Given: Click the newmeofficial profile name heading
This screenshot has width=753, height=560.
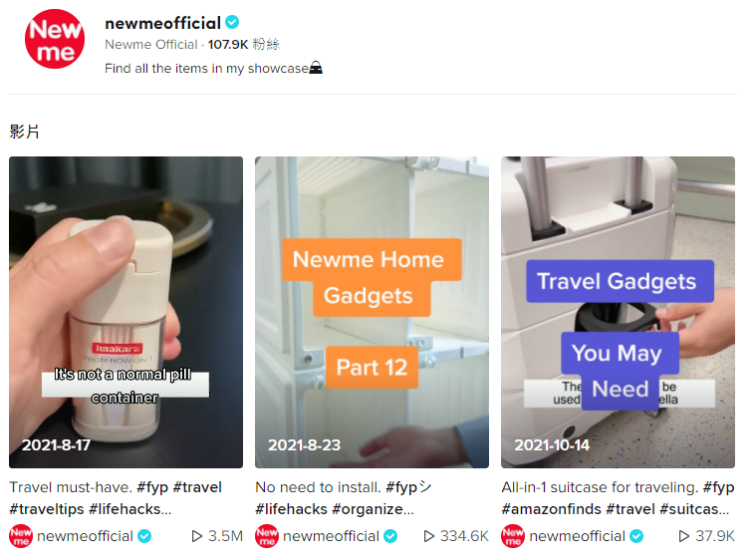Looking at the screenshot, I should click(162, 23).
